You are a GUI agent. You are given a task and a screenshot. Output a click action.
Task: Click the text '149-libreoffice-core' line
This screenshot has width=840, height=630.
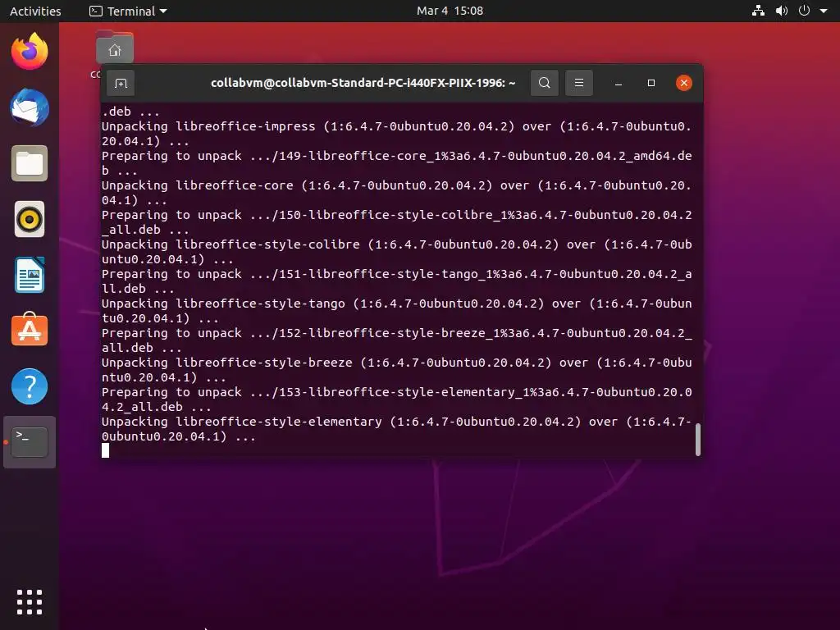pos(397,163)
